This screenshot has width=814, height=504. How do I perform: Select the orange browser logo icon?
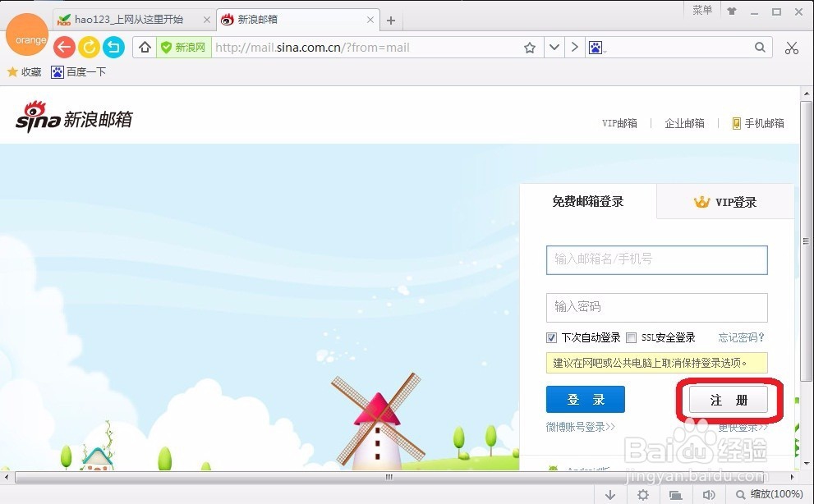click(x=27, y=35)
